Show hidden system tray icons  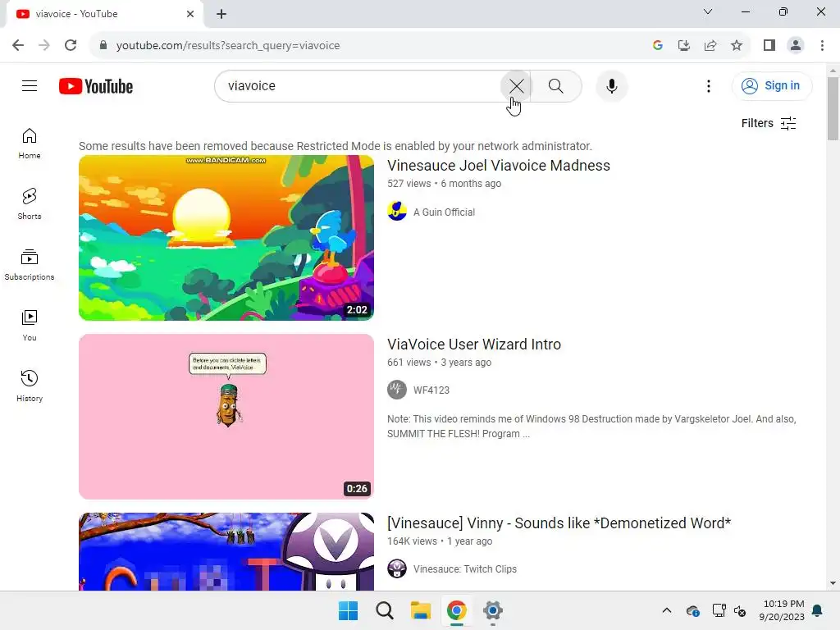[666, 610]
